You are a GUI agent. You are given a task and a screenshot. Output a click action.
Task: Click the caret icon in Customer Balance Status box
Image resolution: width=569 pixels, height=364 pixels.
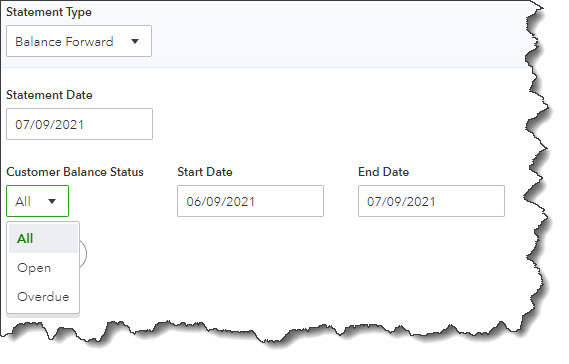point(52,201)
